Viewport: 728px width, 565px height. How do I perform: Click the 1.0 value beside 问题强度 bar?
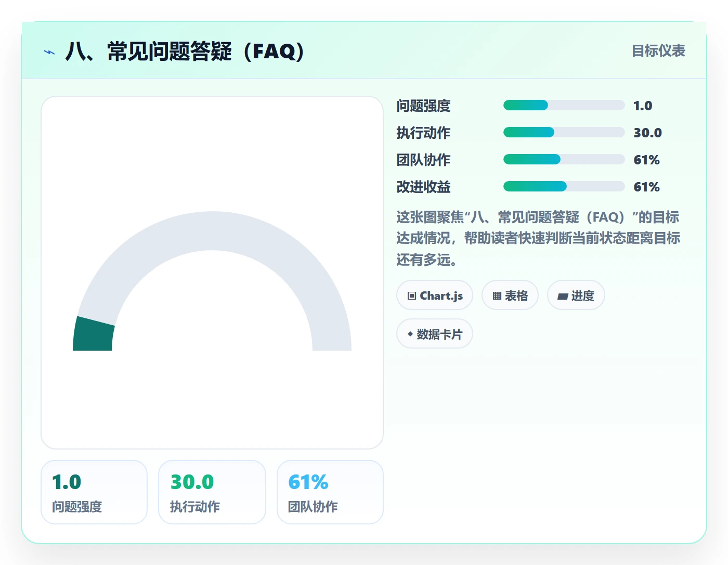tap(643, 106)
